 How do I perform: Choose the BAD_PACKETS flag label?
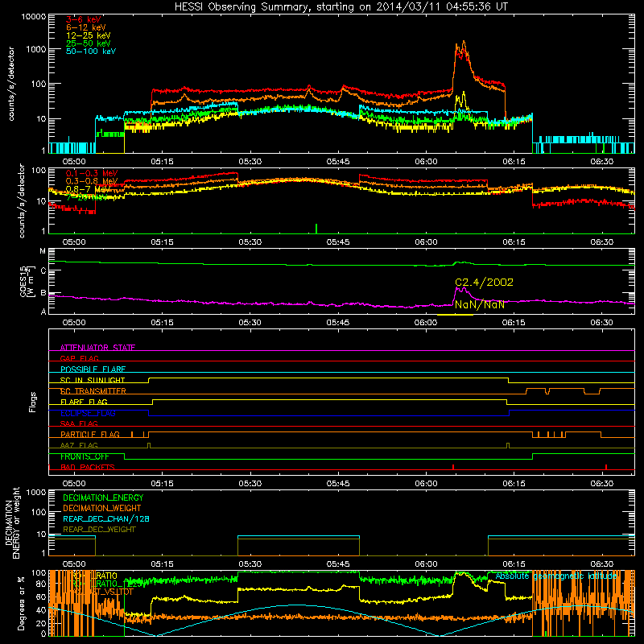pos(88,467)
